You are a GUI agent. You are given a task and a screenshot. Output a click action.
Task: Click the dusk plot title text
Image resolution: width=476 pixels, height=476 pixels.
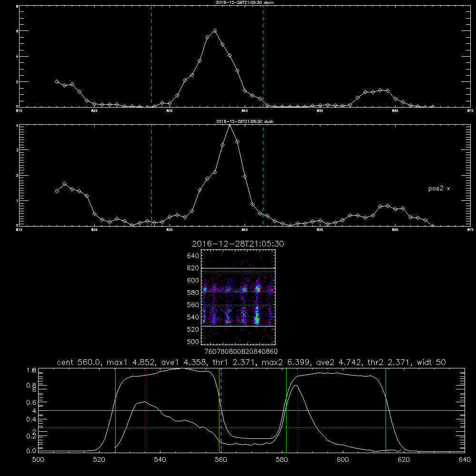pyautogui.click(x=245, y=121)
